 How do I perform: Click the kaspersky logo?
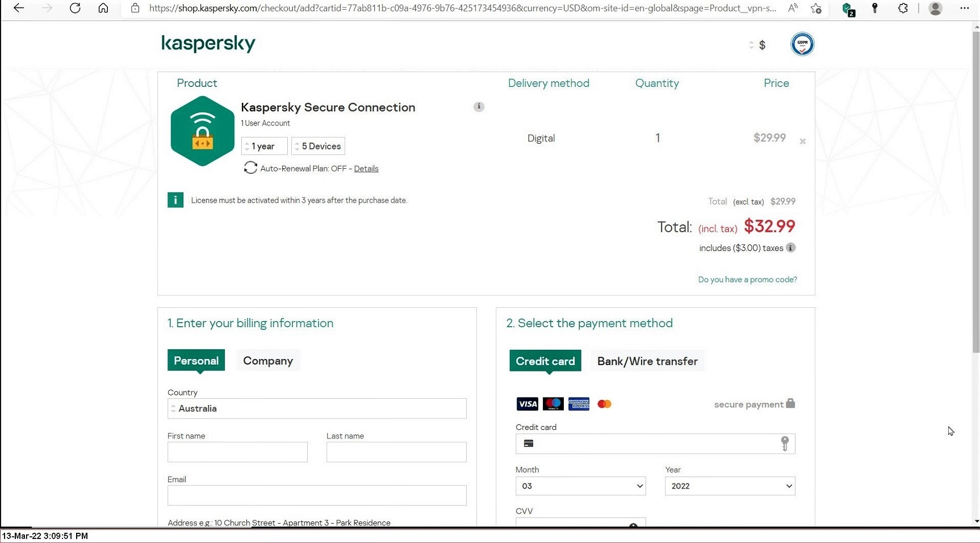(x=208, y=43)
